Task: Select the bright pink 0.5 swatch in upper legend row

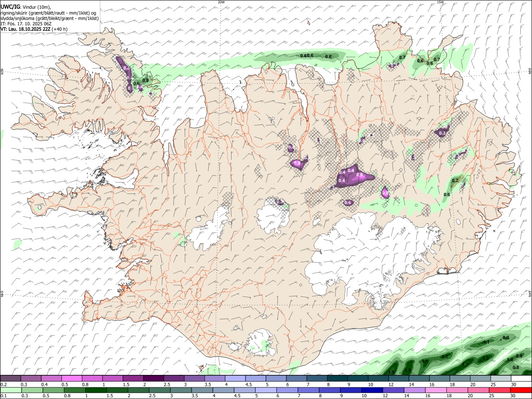Action: [71, 379]
